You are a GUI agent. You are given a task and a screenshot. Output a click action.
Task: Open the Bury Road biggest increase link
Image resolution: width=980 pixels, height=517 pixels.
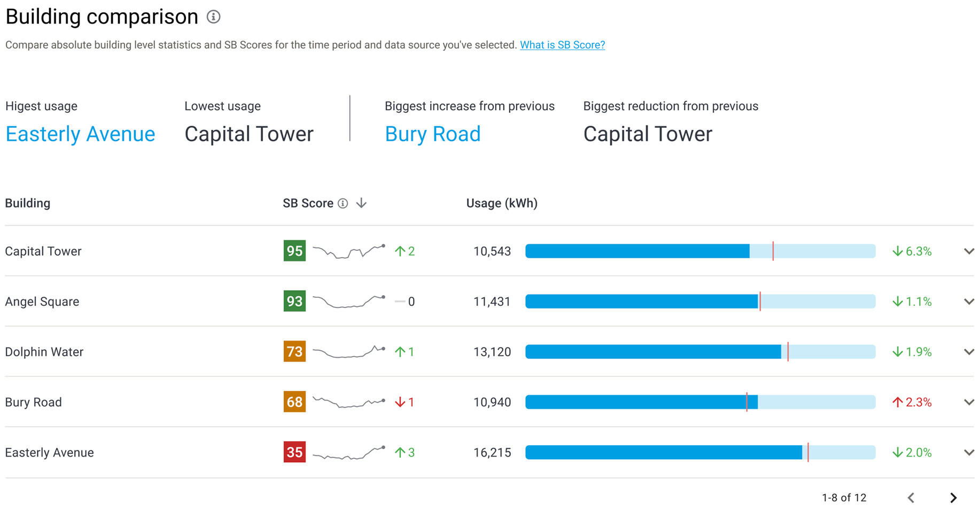432,134
